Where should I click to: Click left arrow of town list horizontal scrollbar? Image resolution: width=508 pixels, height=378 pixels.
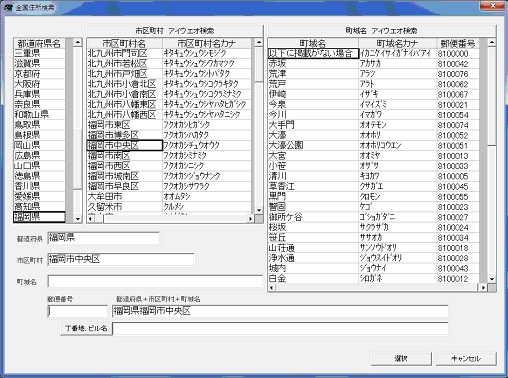[x=272, y=287]
